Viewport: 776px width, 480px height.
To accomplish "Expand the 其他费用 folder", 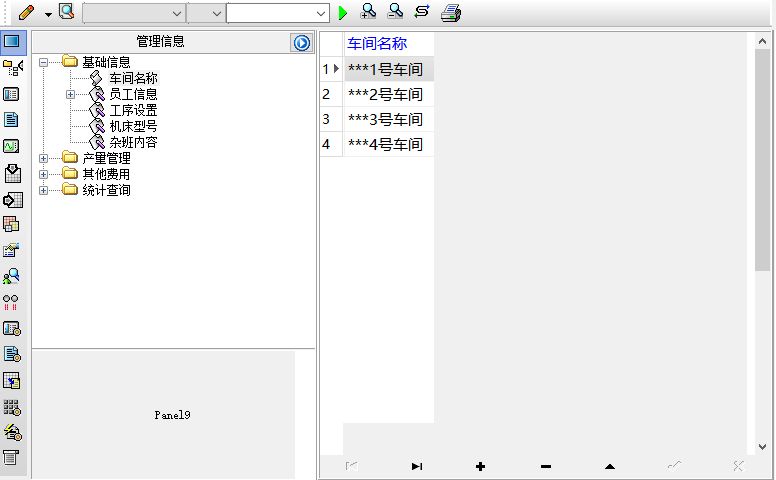I will pyautogui.click(x=44, y=174).
